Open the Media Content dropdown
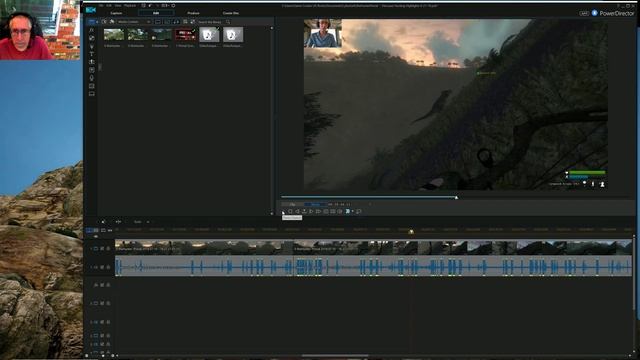 [134, 22]
